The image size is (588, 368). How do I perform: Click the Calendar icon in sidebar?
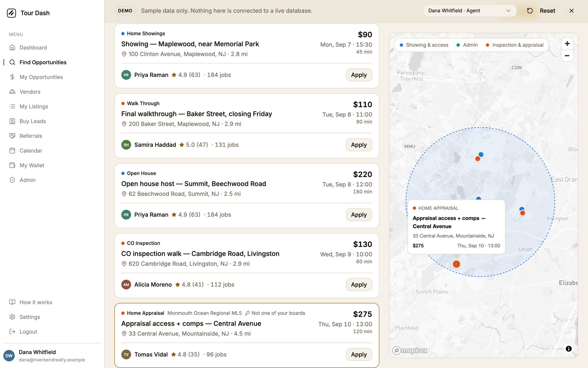pyautogui.click(x=12, y=150)
